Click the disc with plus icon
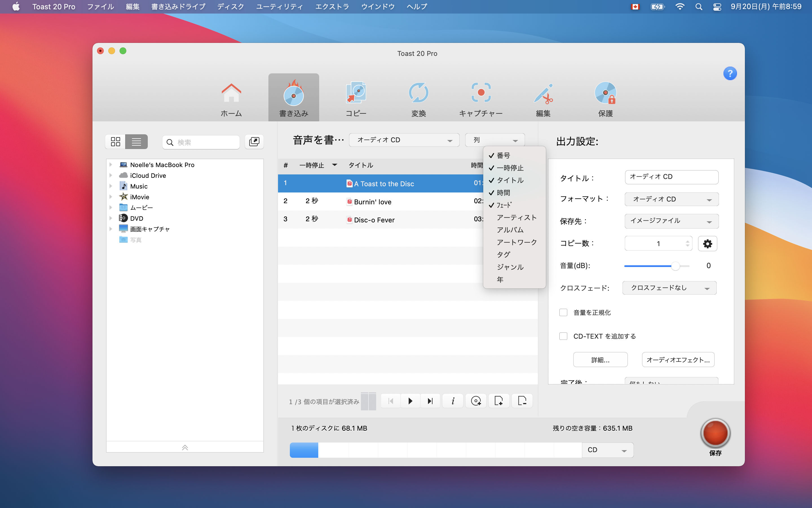The image size is (812, 508). tap(476, 401)
